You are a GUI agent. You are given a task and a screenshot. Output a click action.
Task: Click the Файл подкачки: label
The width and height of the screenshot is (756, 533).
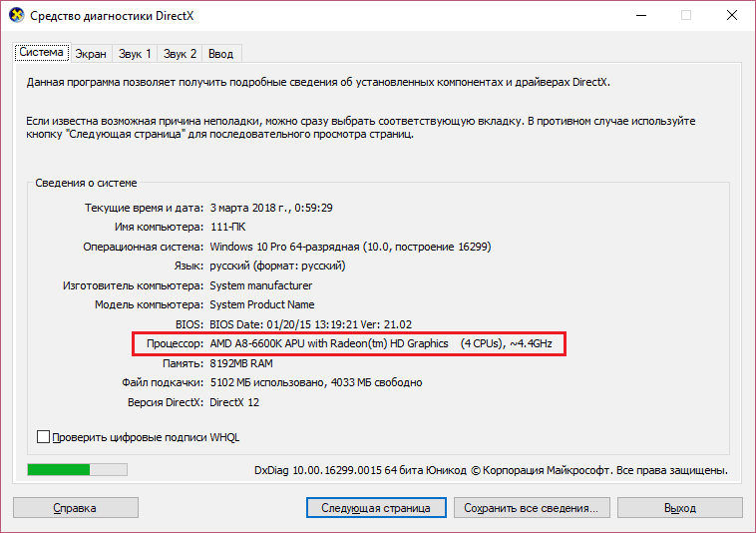163,382
